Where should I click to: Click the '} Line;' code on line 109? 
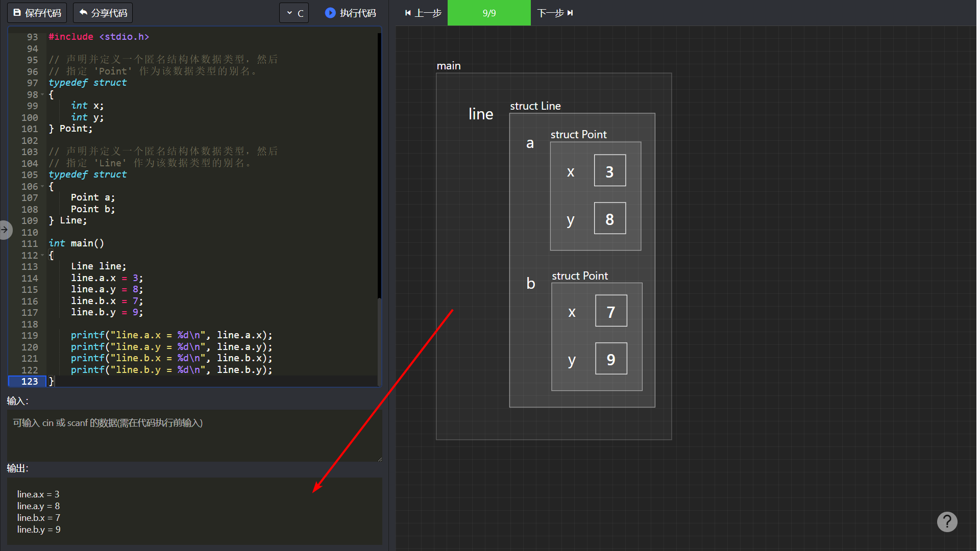68,220
